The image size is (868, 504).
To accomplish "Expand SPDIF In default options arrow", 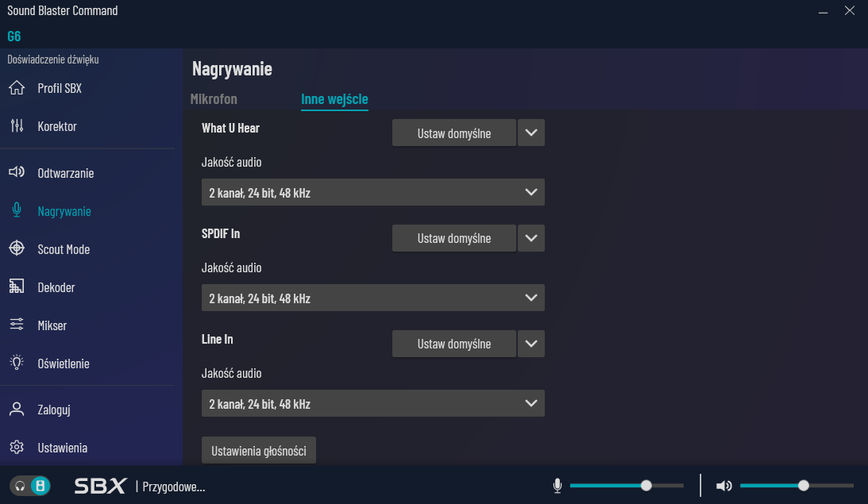I will (x=530, y=238).
